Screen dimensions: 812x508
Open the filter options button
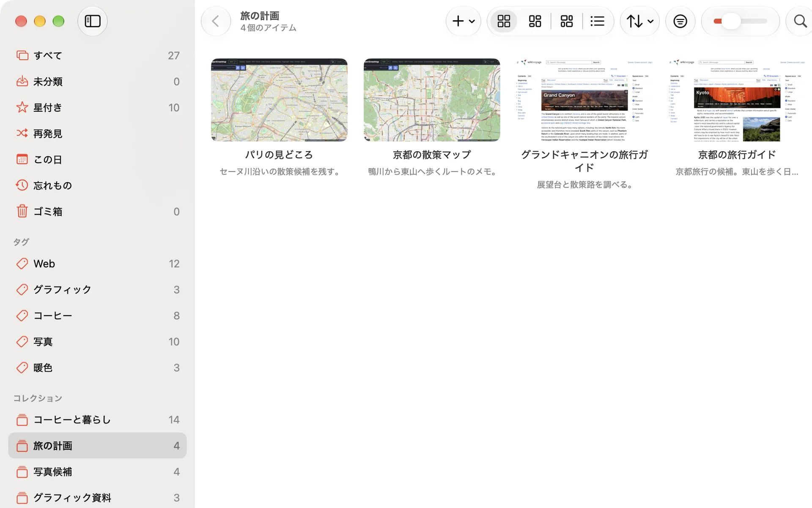pyautogui.click(x=680, y=21)
